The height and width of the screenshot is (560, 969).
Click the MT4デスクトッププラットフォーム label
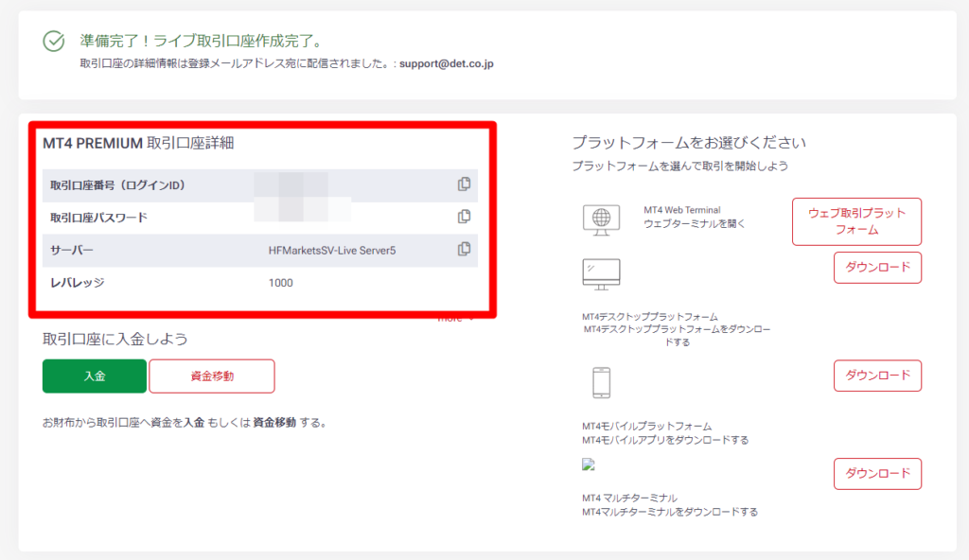650,317
